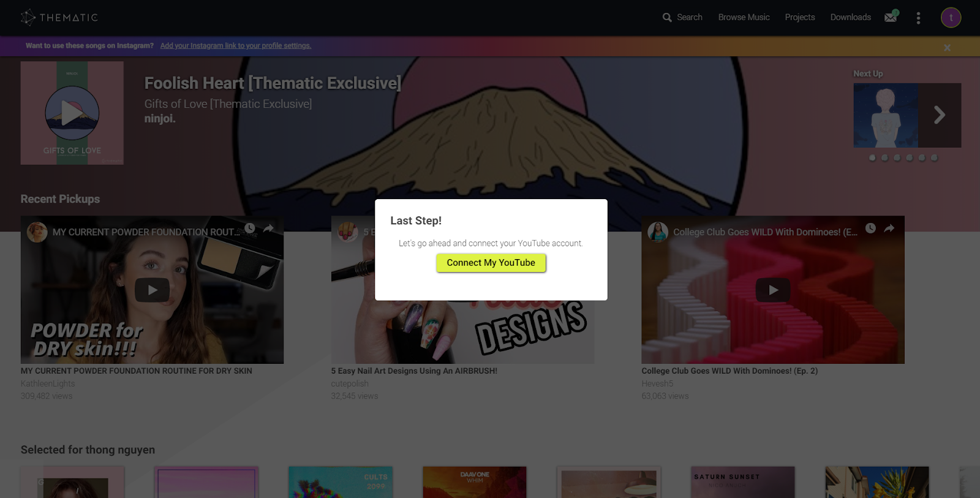Dismiss the Instagram banner with X

pyautogui.click(x=947, y=47)
